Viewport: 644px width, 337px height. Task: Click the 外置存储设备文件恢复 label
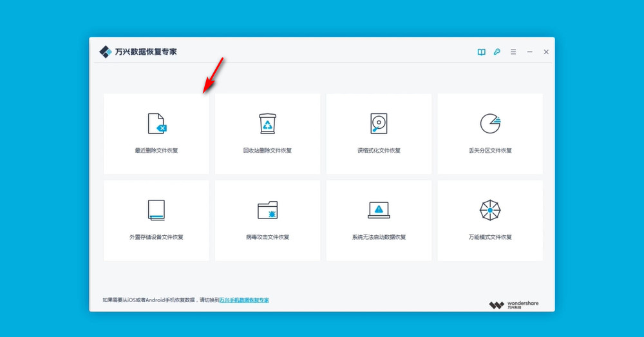(x=156, y=237)
